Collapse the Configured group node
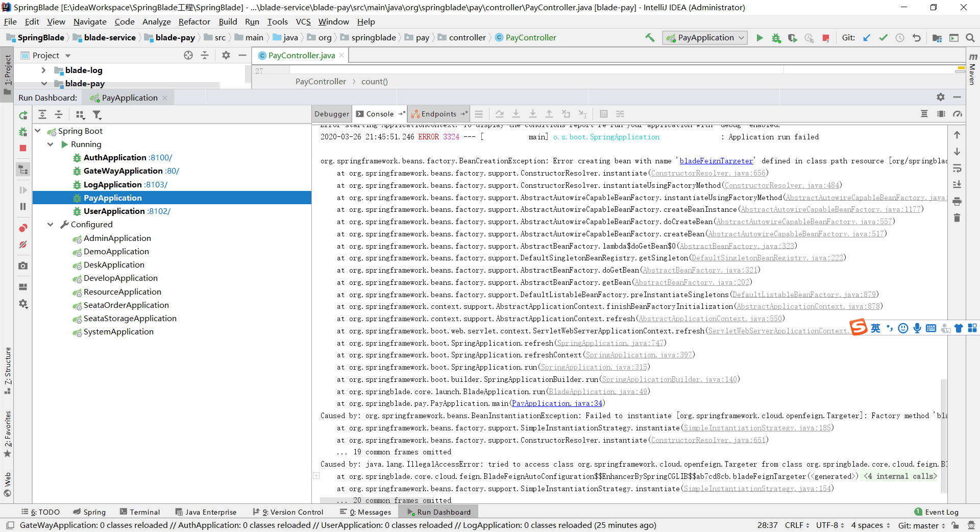 51,224
